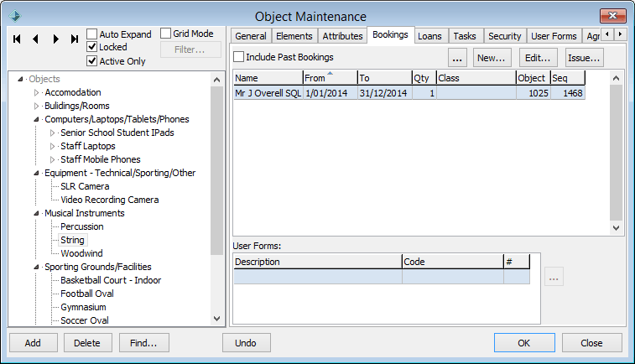The image size is (635, 364).
Task: Select Soccer Oval in tree
Action: coord(84,320)
